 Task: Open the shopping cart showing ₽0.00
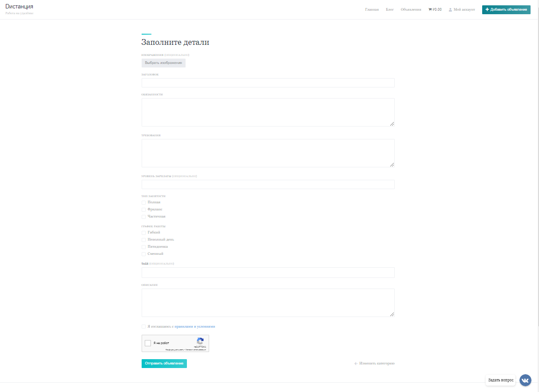click(435, 9)
